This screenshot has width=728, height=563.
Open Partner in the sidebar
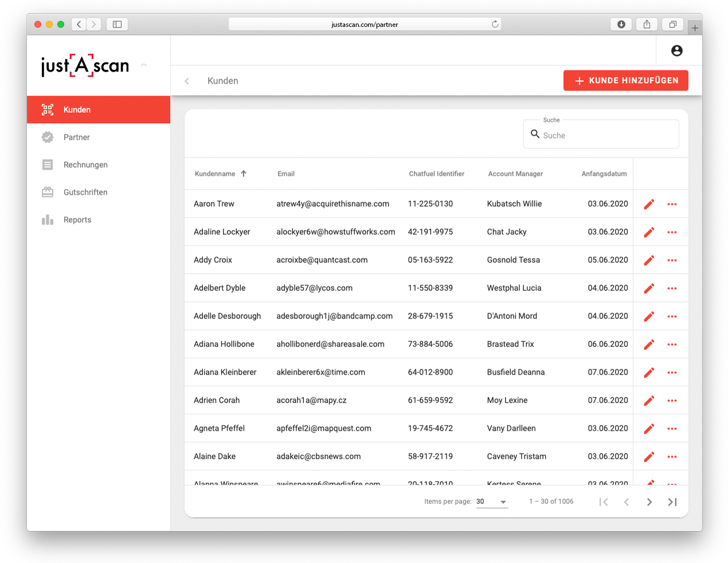(77, 137)
